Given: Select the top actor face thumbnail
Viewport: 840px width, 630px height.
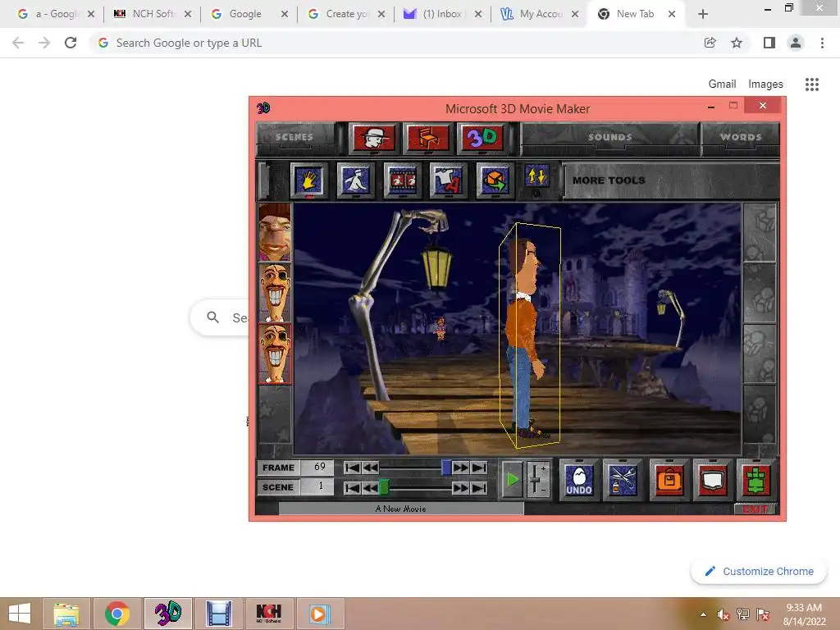Looking at the screenshot, I should click(275, 232).
